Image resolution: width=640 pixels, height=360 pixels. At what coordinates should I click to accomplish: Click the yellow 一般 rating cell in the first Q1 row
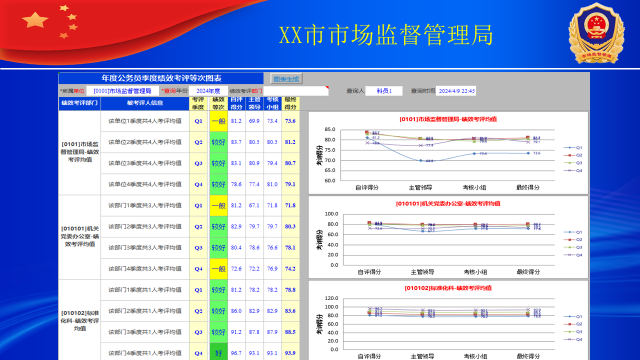[218, 121]
